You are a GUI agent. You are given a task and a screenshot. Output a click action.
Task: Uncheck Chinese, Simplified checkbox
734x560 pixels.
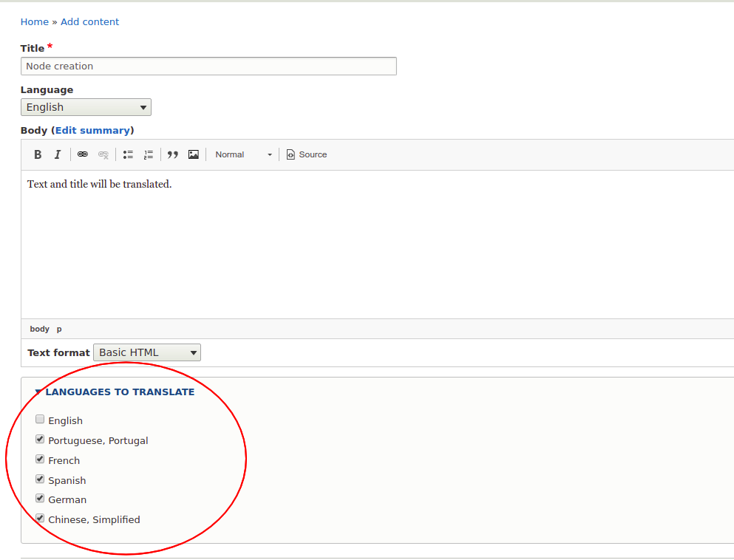click(x=40, y=519)
